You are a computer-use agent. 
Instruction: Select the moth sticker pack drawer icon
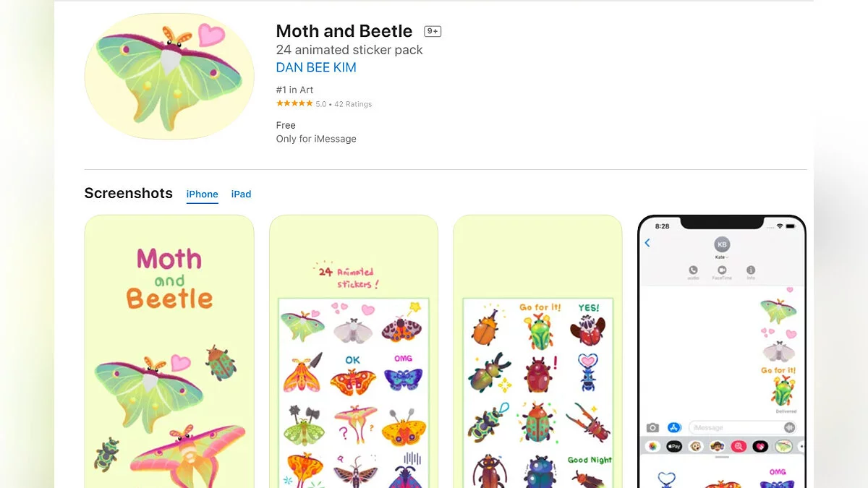point(783,447)
